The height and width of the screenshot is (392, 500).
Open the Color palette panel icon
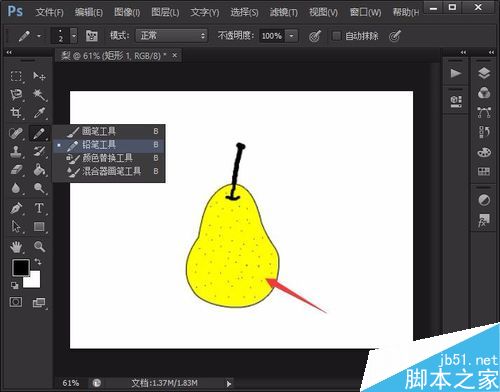pyautogui.click(x=484, y=152)
